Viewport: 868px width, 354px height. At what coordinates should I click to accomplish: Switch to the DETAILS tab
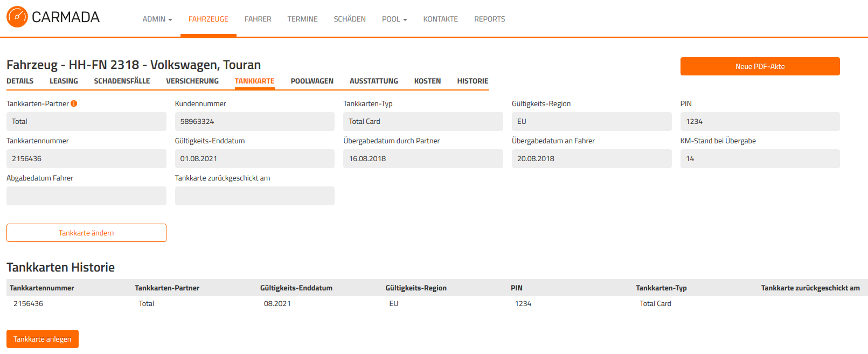(20, 81)
